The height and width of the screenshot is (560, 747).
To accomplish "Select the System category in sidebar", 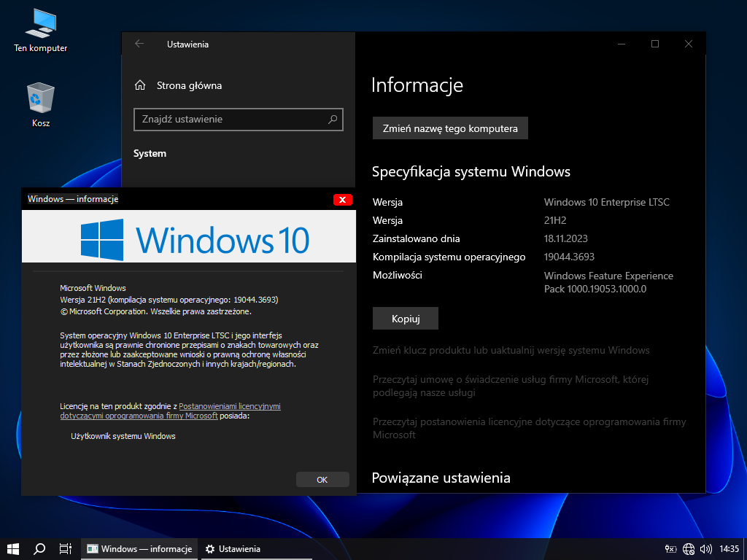I will (150, 153).
